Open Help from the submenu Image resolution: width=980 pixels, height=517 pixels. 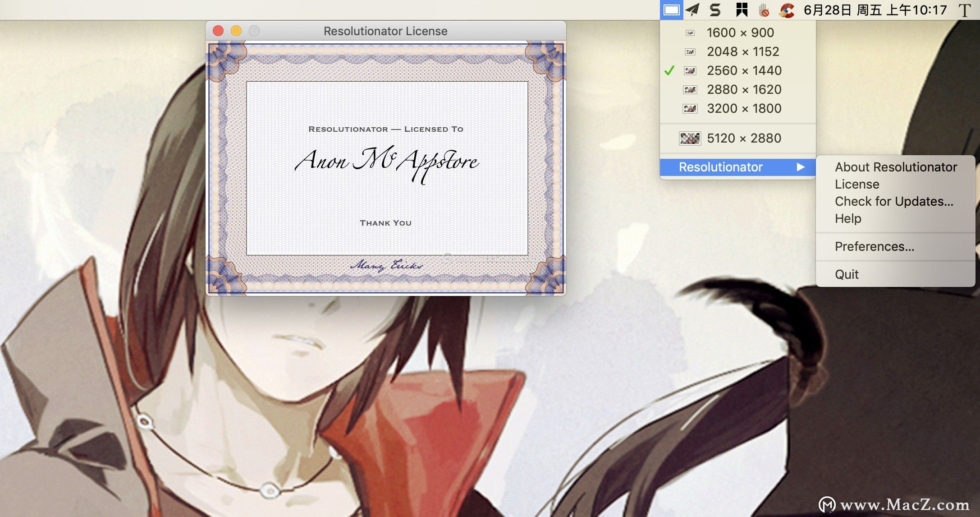(896, 218)
